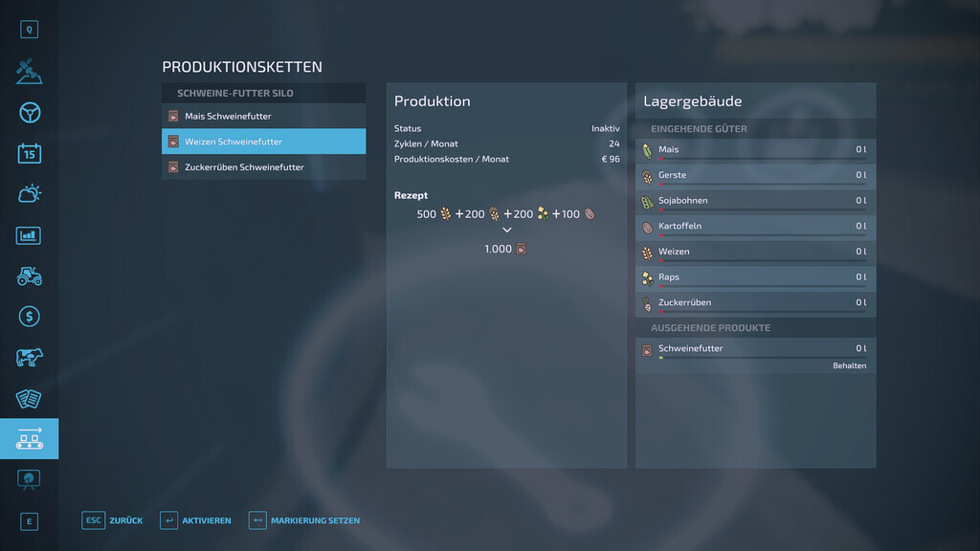Click the Sojabohnen soybean icon
Viewport: 980px width, 551px height.
(x=647, y=202)
